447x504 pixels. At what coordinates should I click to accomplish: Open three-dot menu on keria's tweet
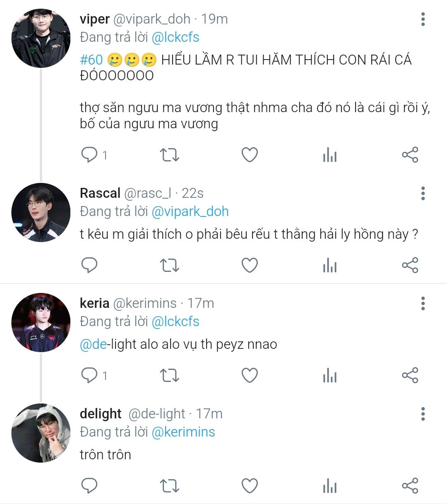click(423, 304)
